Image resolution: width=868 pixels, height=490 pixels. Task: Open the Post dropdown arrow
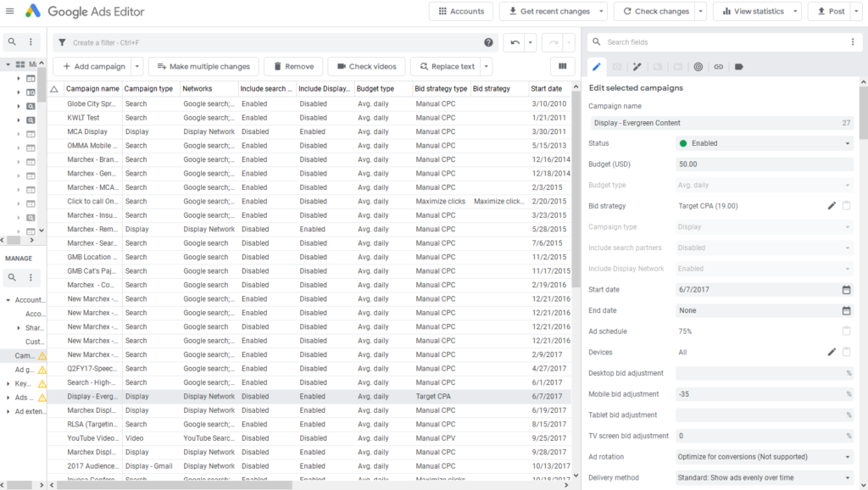point(856,11)
